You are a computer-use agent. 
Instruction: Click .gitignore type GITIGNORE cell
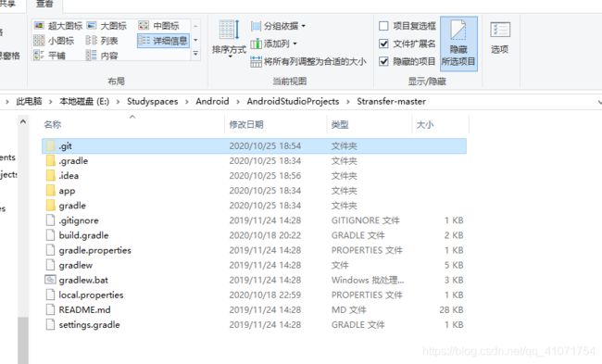(365, 220)
